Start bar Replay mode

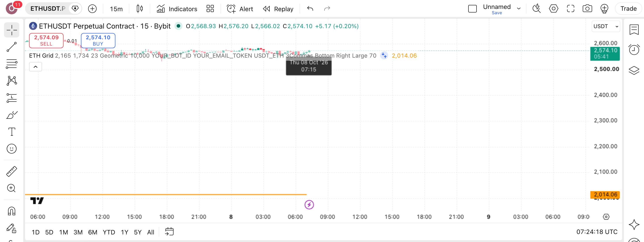[x=278, y=9]
